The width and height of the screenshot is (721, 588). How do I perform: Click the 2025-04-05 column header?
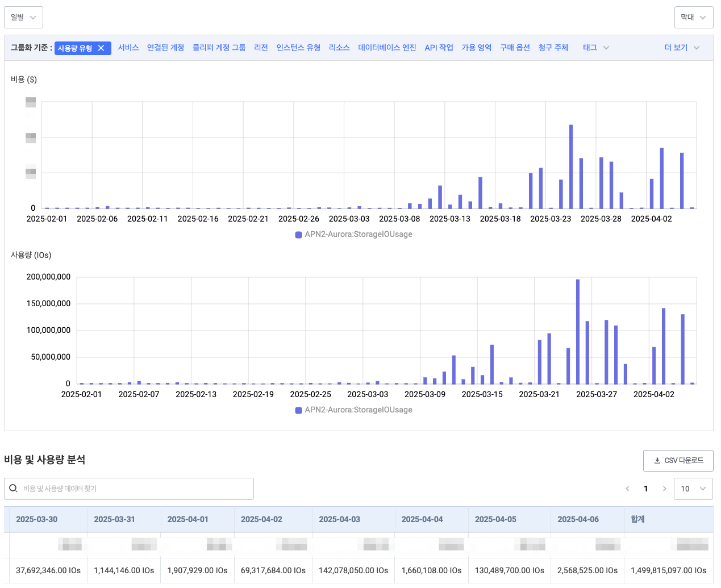pyautogui.click(x=510, y=519)
